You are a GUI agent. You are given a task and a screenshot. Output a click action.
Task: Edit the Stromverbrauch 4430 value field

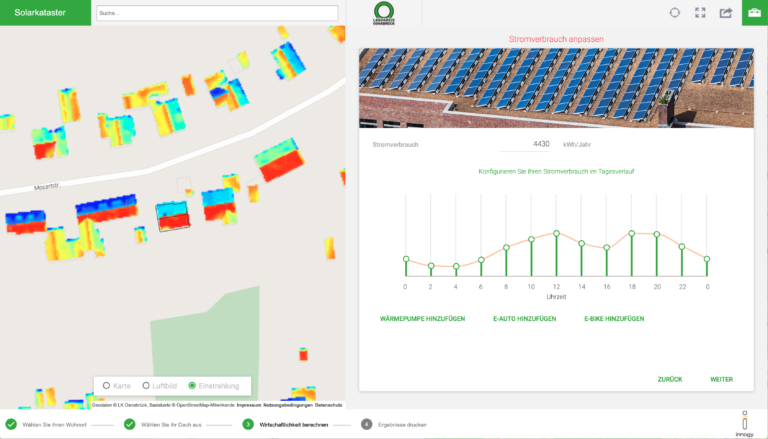coord(525,144)
